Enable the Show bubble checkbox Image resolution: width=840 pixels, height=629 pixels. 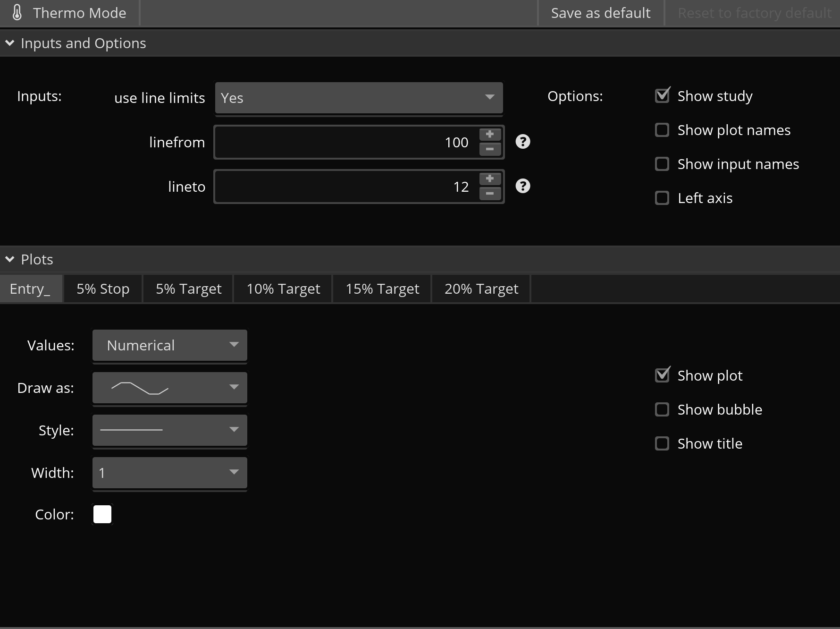click(662, 409)
